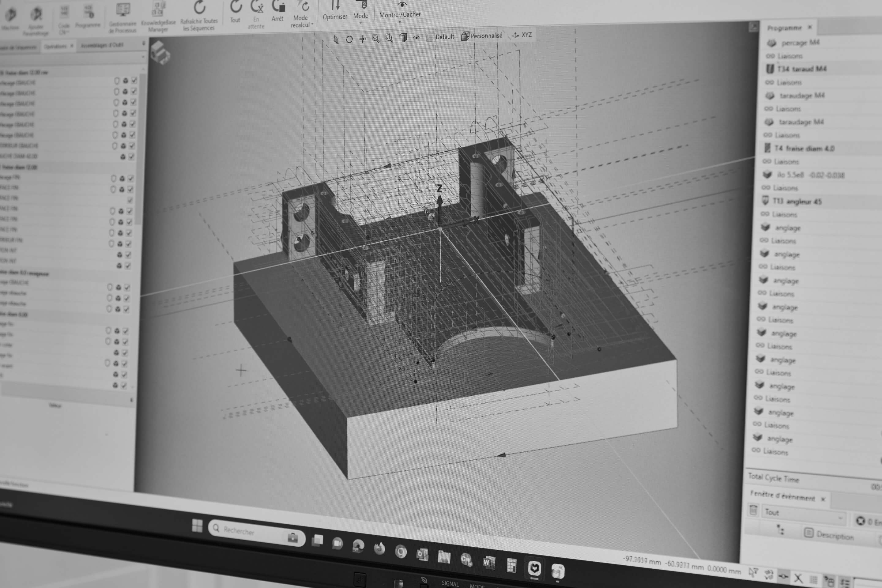The height and width of the screenshot is (588, 882).
Task: Open the Tout filter combo box
Action: (804, 515)
